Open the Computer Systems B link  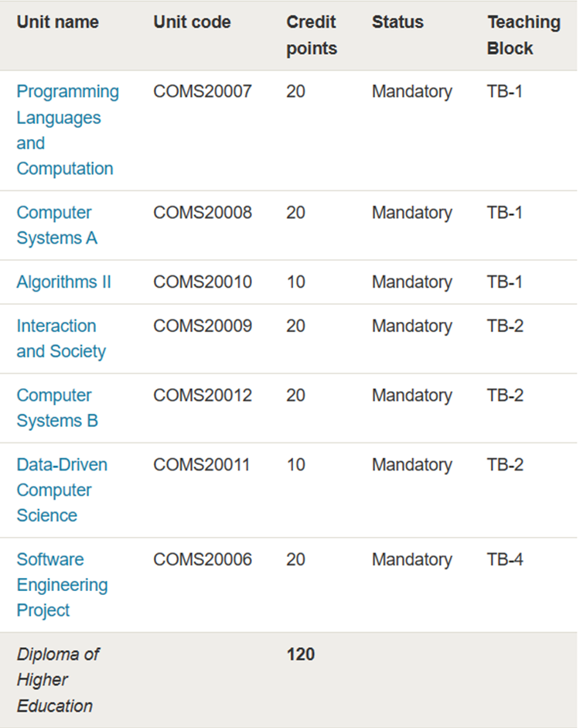(57, 408)
